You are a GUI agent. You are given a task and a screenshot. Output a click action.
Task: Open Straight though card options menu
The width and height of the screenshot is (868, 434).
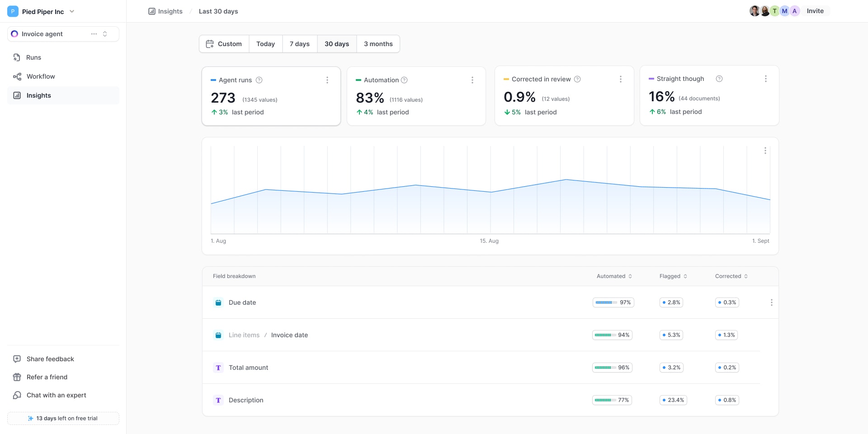point(766,79)
